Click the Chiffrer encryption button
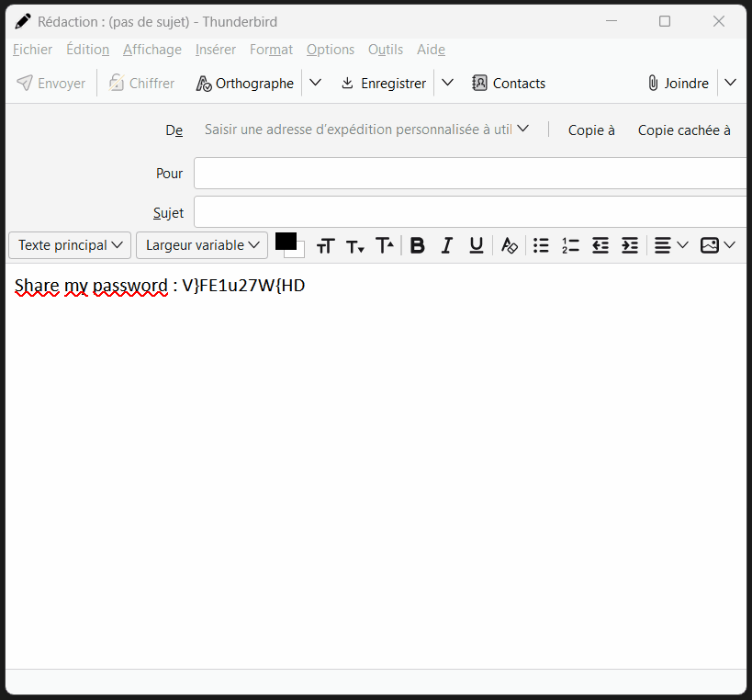Viewport: 752px width, 700px height. pos(141,83)
